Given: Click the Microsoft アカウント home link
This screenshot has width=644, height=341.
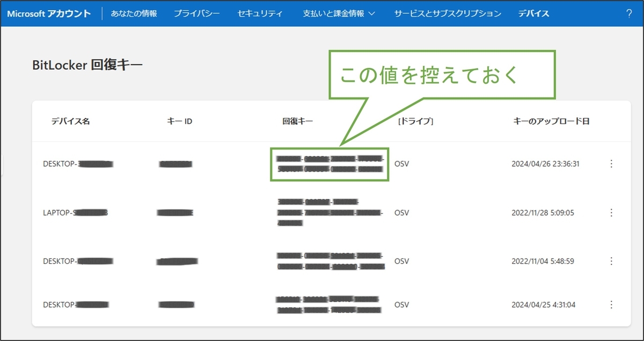Looking at the screenshot, I should click(x=49, y=13).
